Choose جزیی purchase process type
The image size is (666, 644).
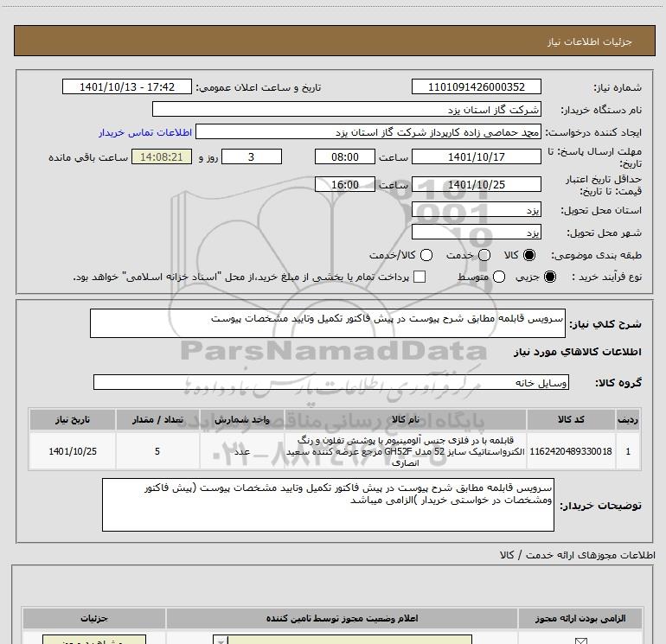coord(550,277)
